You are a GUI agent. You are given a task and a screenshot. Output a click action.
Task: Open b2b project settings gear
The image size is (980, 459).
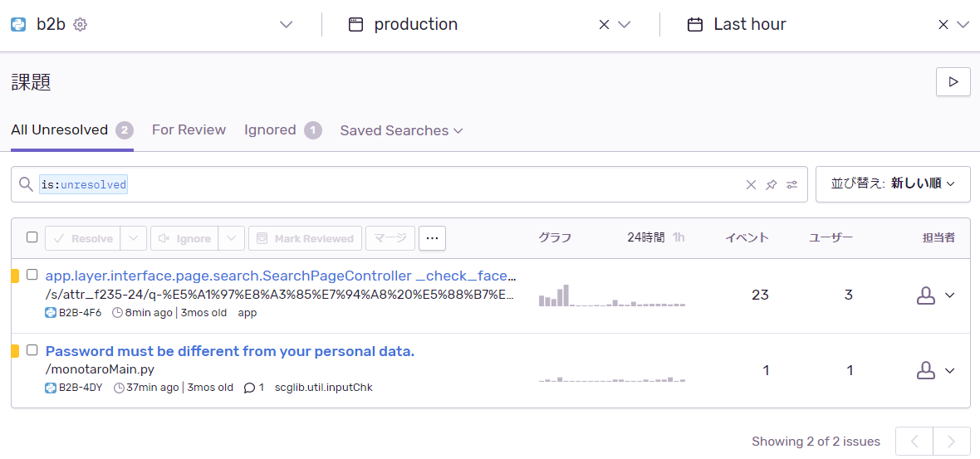click(x=80, y=25)
